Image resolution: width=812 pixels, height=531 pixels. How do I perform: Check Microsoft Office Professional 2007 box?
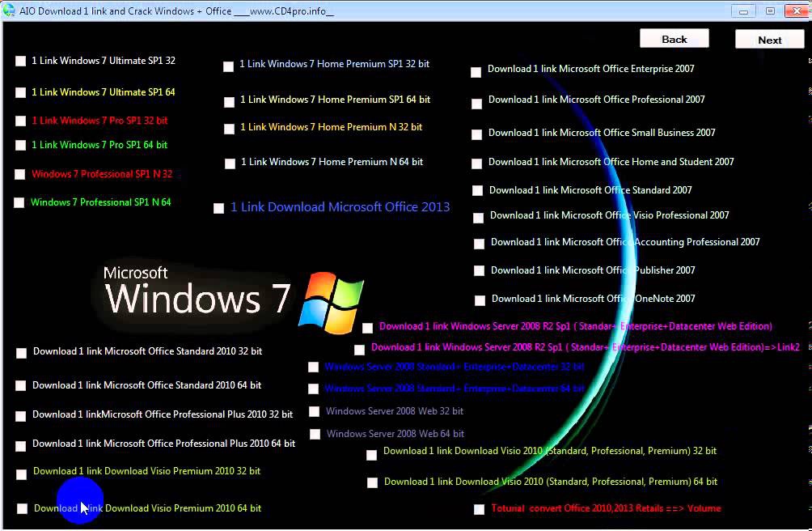(x=476, y=104)
